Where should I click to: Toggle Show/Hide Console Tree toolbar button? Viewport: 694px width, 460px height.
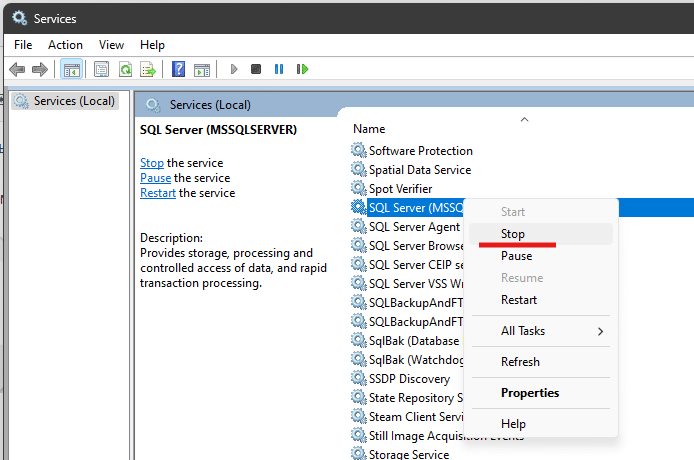click(71, 69)
